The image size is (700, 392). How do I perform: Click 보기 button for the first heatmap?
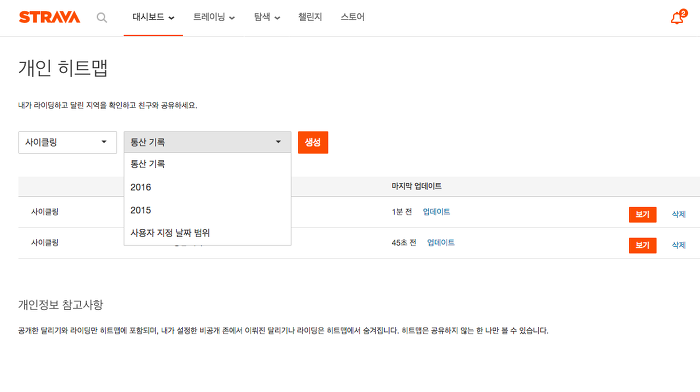(x=642, y=214)
